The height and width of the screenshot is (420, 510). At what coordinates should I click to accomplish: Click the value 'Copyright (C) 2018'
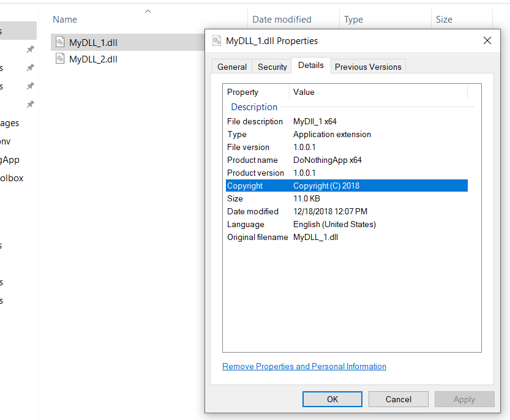(x=326, y=186)
